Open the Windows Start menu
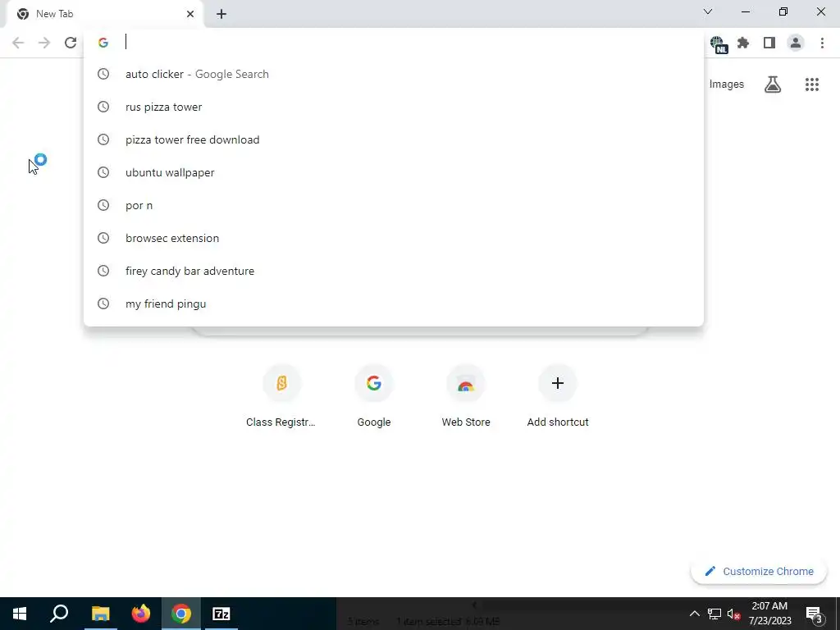The width and height of the screenshot is (840, 630). tap(20, 614)
